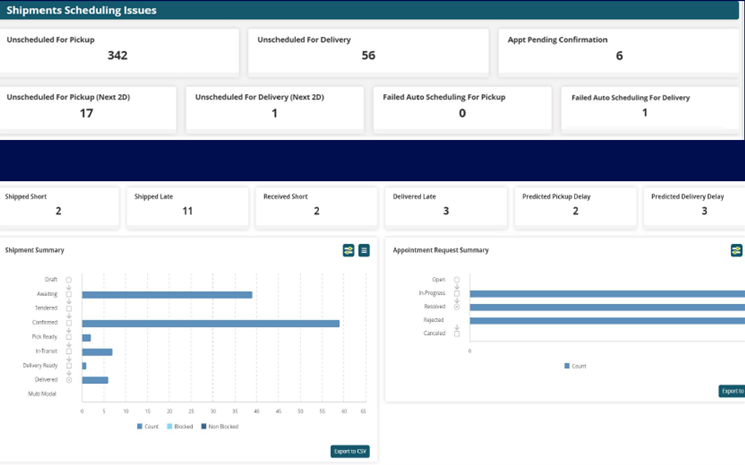
Task: Open Appt Pending Confirmation card
Action: click(x=620, y=51)
